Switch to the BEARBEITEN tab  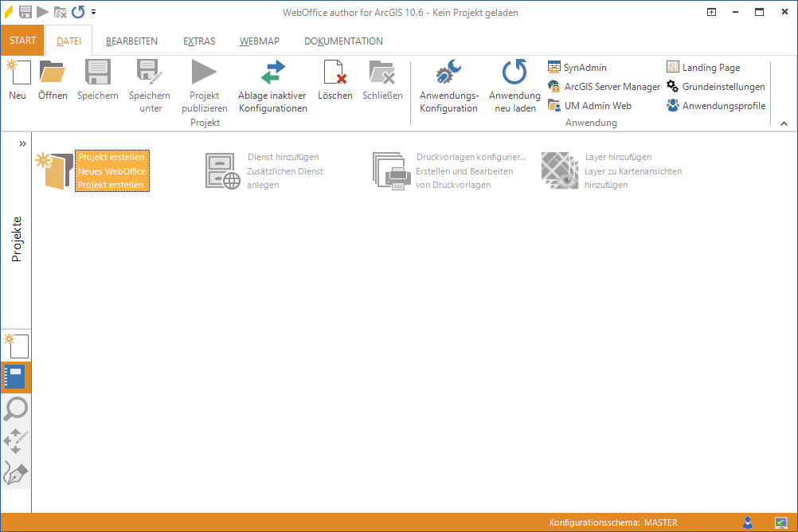click(x=131, y=41)
